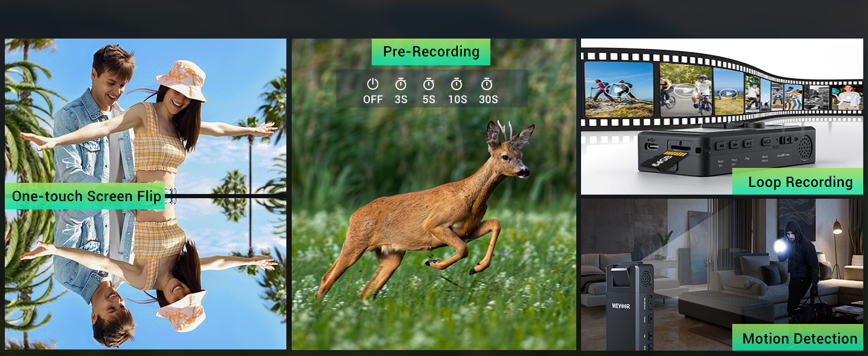Click the M/S button on the recorder
The height and width of the screenshot is (356, 868).
(x=767, y=142)
